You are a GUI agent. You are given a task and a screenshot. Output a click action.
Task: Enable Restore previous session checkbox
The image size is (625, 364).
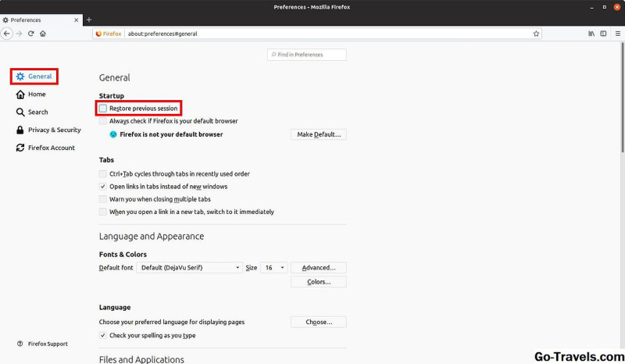point(103,109)
